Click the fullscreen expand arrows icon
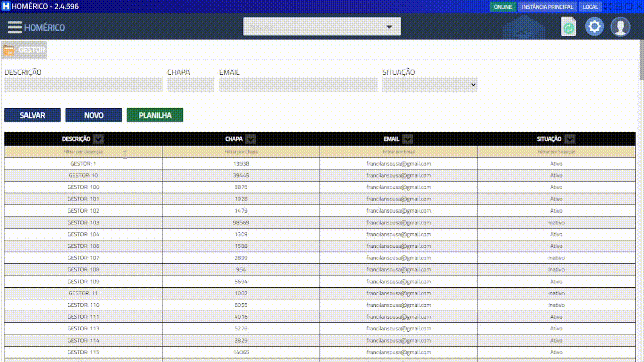This screenshot has height=362, width=644. [608, 6]
